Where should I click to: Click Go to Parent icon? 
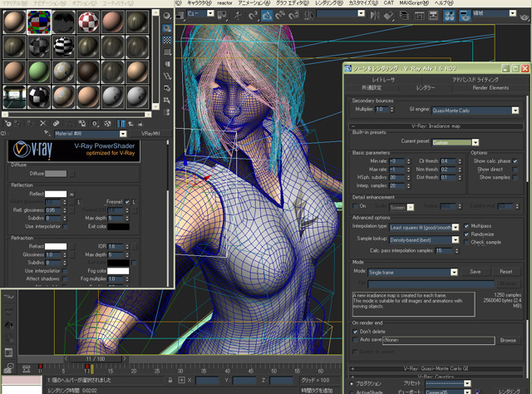point(131,124)
